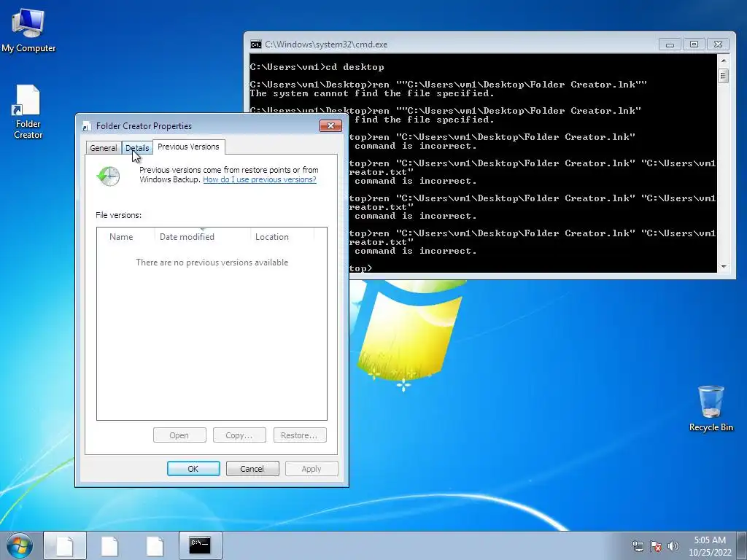Open the My Computer desktop icon
This screenshot has width=747, height=560.
pyautogui.click(x=28, y=30)
